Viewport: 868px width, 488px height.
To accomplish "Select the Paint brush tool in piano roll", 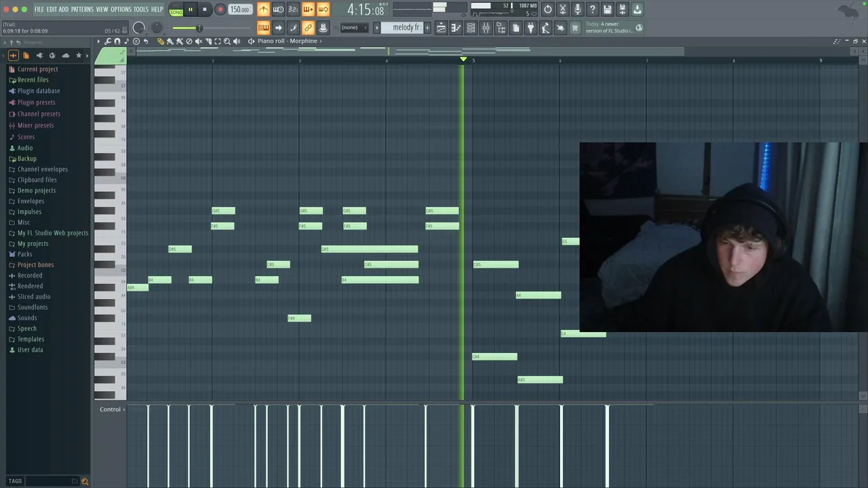I will (x=170, y=41).
